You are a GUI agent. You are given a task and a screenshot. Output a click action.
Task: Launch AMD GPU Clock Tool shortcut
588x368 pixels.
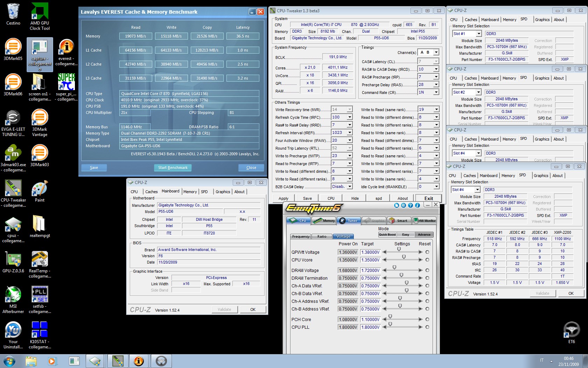40,16
